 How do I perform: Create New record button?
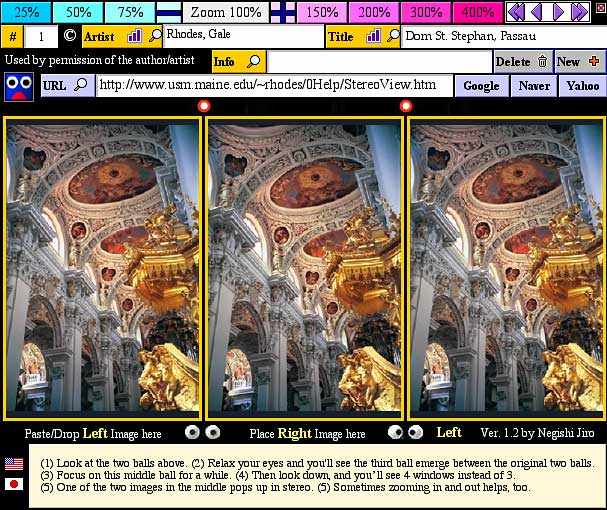coord(580,61)
